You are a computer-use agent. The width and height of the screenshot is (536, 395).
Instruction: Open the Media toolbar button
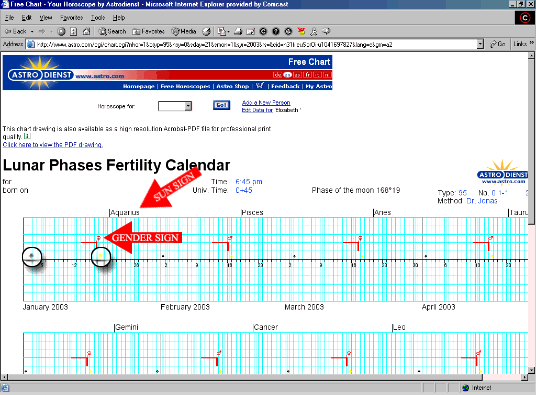[x=184, y=31]
